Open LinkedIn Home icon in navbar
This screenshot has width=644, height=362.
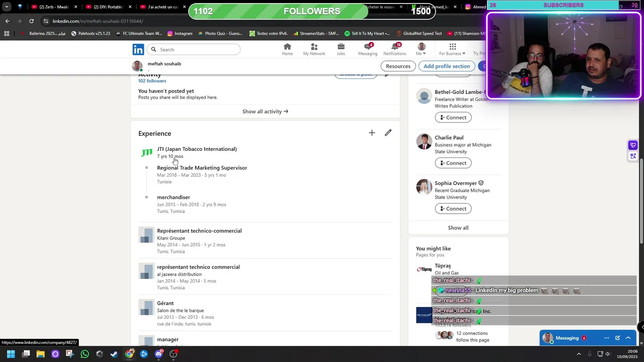tap(287, 49)
